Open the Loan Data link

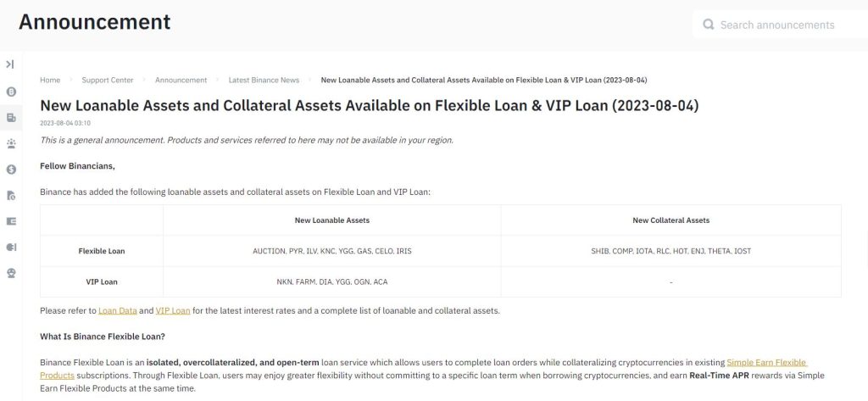(118, 310)
